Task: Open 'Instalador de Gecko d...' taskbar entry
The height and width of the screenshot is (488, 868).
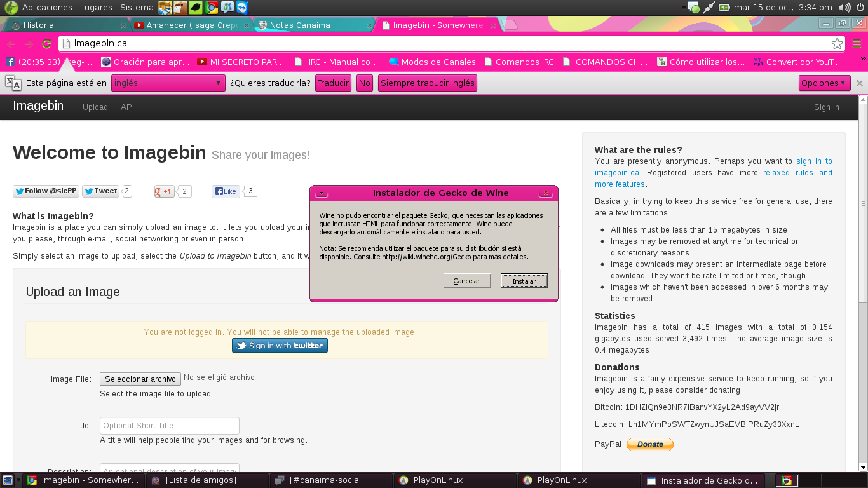Action: coord(703,480)
